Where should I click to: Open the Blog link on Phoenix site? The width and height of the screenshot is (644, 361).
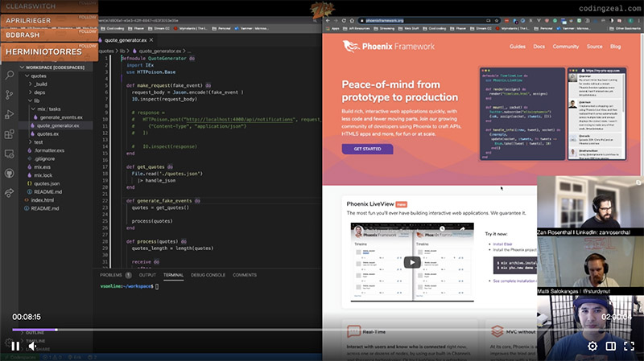615,47
